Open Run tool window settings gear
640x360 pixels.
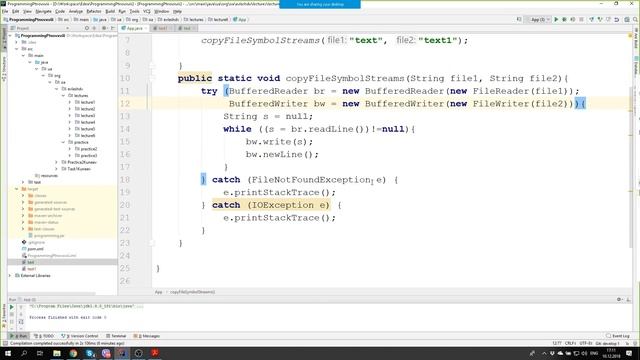pos(619,299)
